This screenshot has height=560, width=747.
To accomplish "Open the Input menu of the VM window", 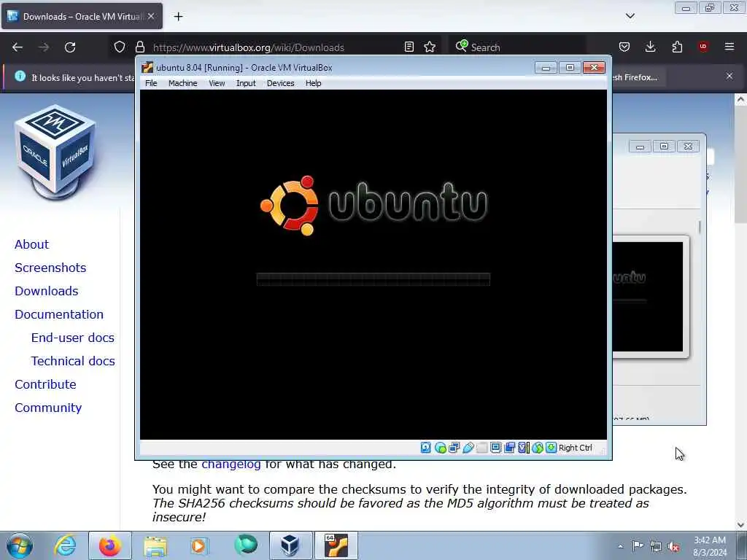I will (246, 83).
